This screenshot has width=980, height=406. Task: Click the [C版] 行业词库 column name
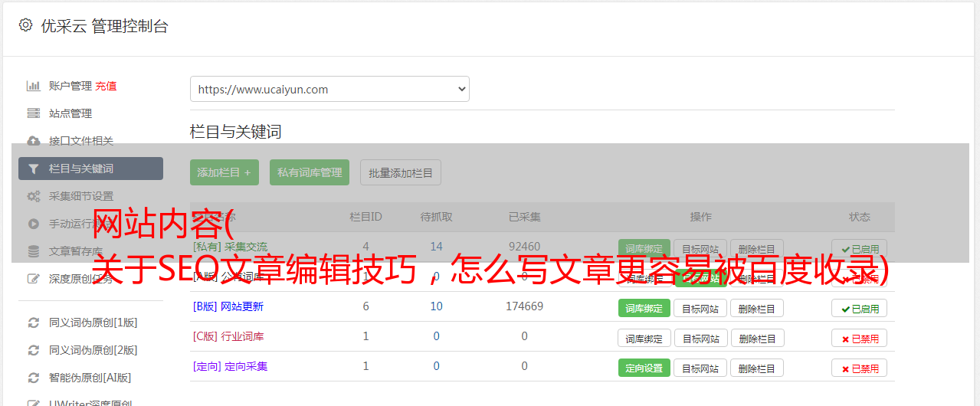click(x=228, y=336)
